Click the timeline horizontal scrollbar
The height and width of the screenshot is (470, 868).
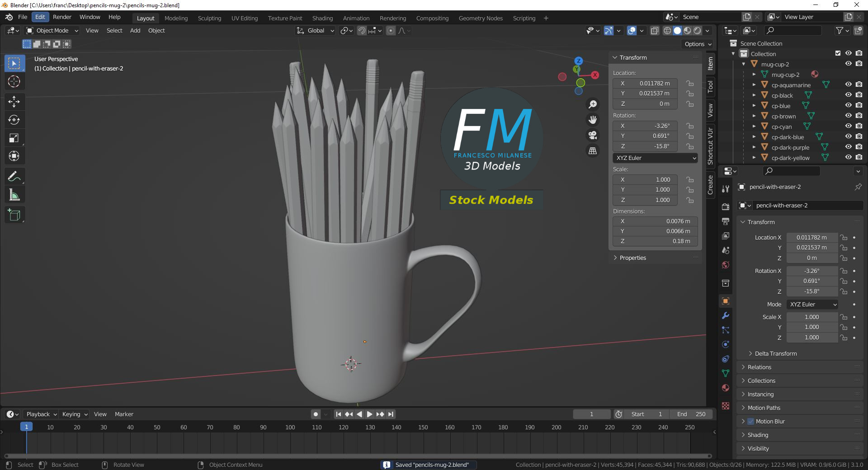[x=357, y=456]
